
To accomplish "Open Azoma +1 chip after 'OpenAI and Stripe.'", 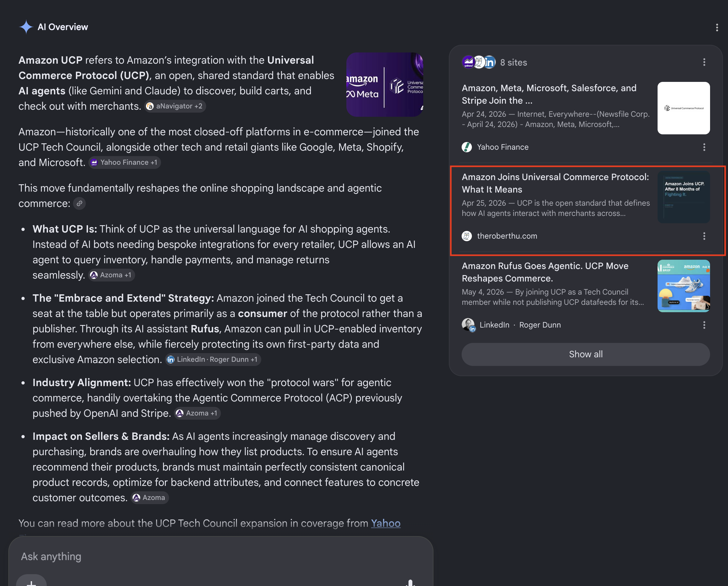I will point(197,413).
